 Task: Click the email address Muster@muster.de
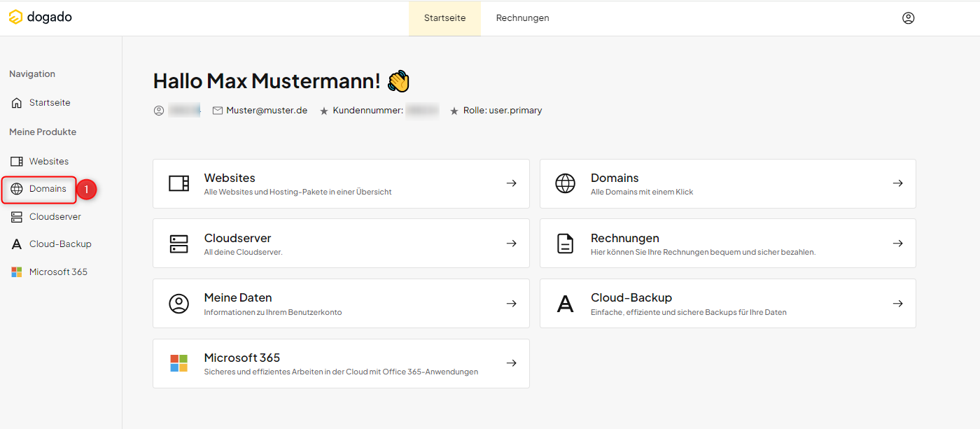[x=266, y=110]
